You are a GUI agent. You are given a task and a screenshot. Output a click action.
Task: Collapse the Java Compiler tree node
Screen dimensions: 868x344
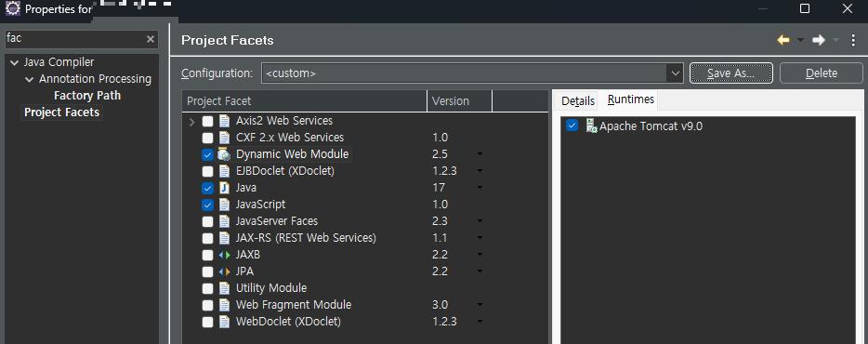point(14,62)
